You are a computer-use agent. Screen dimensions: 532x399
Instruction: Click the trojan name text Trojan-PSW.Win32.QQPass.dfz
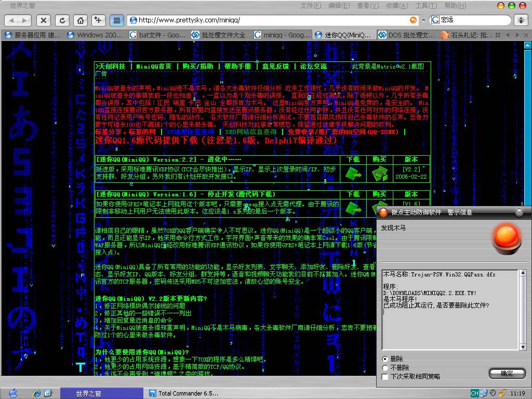pyautogui.click(x=453, y=274)
